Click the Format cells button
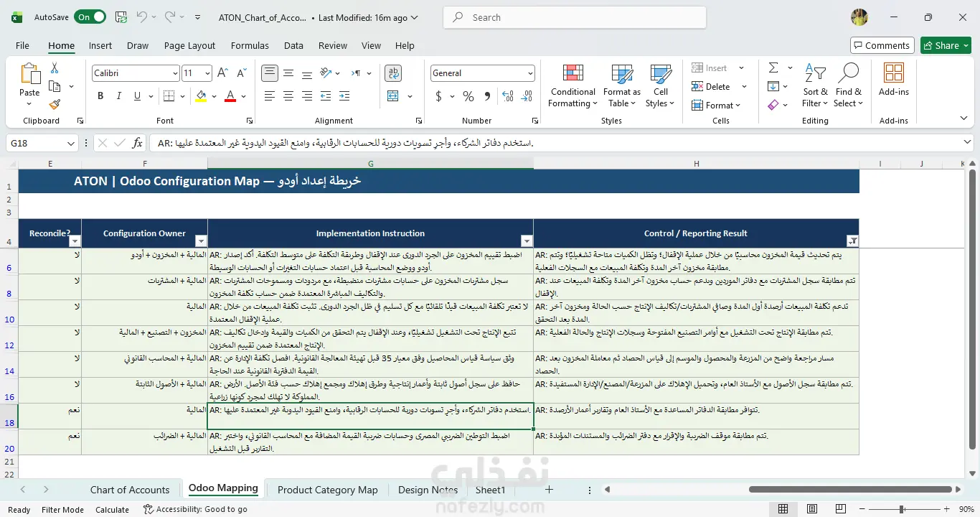This screenshot has width=980, height=517. [715, 105]
